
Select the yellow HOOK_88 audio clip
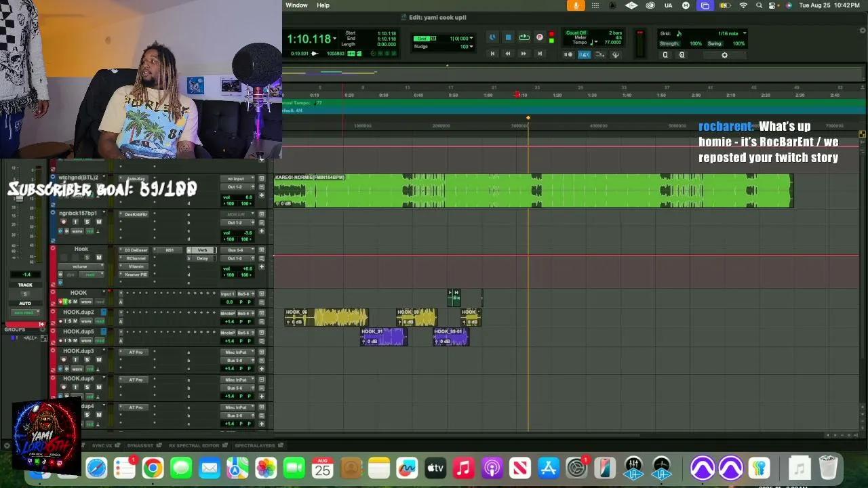pyautogui.click(x=326, y=317)
